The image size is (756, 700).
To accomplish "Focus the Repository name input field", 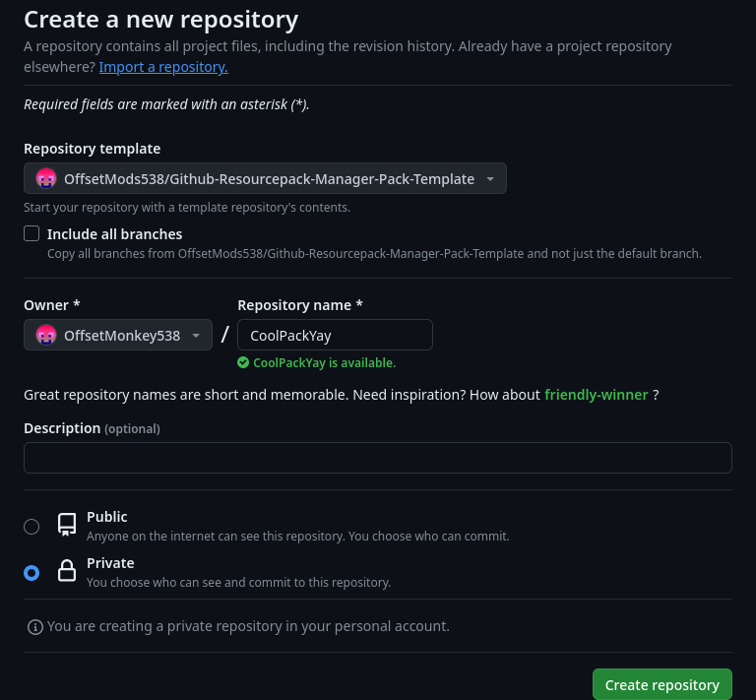I will point(335,335).
